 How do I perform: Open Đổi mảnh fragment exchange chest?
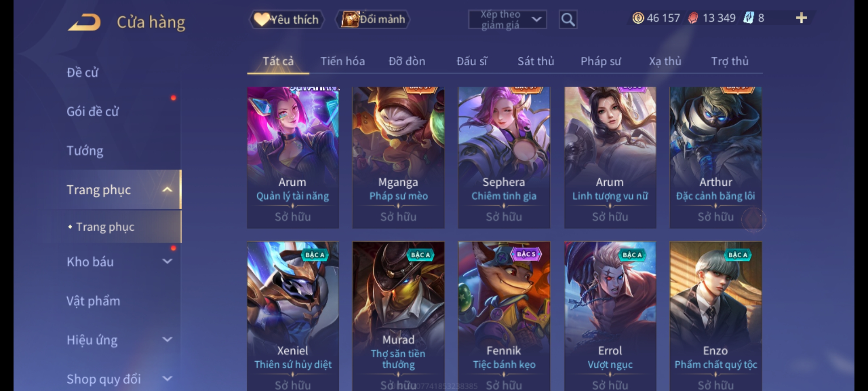[x=373, y=19]
